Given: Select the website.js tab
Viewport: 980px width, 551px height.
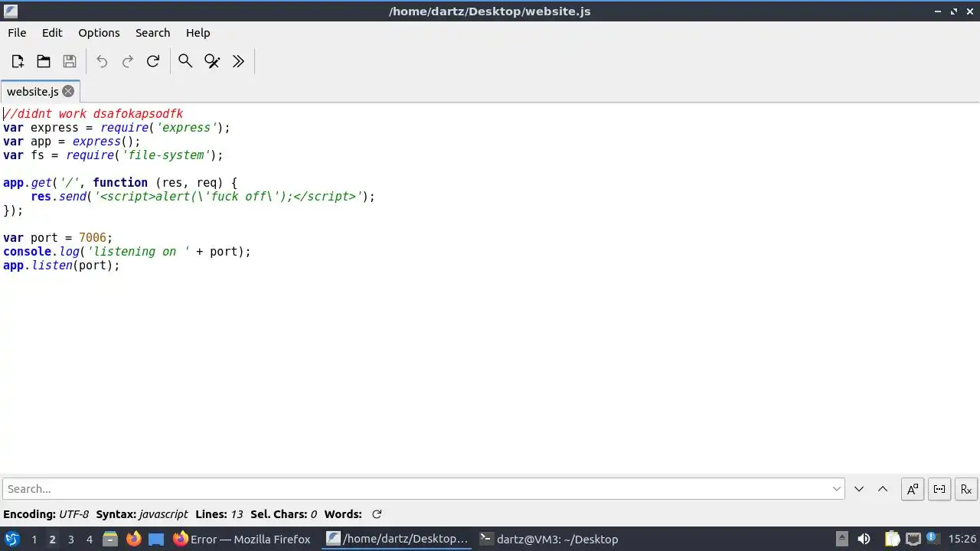Looking at the screenshot, I should click(x=33, y=91).
